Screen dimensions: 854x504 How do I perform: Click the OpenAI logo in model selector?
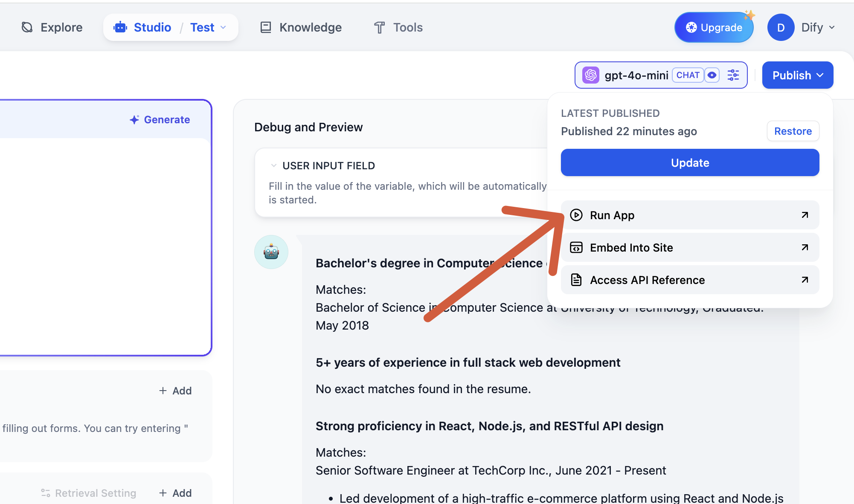[x=591, y=75]
